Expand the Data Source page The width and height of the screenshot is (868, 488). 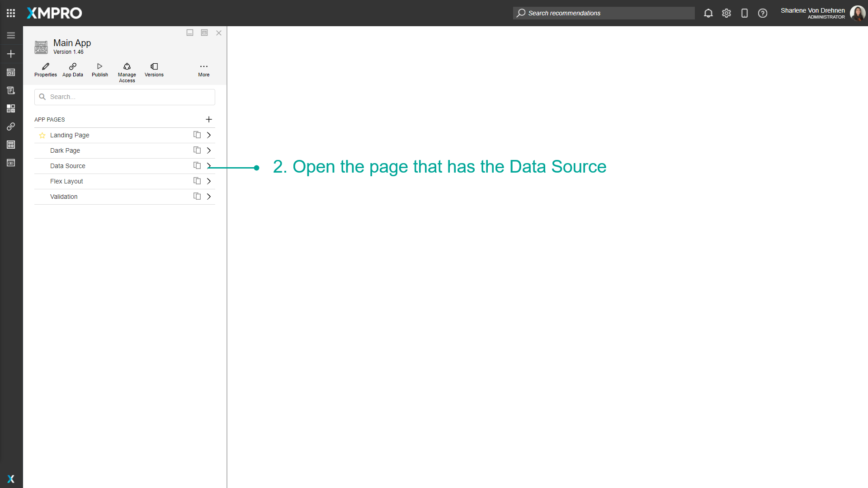[208, 165]
